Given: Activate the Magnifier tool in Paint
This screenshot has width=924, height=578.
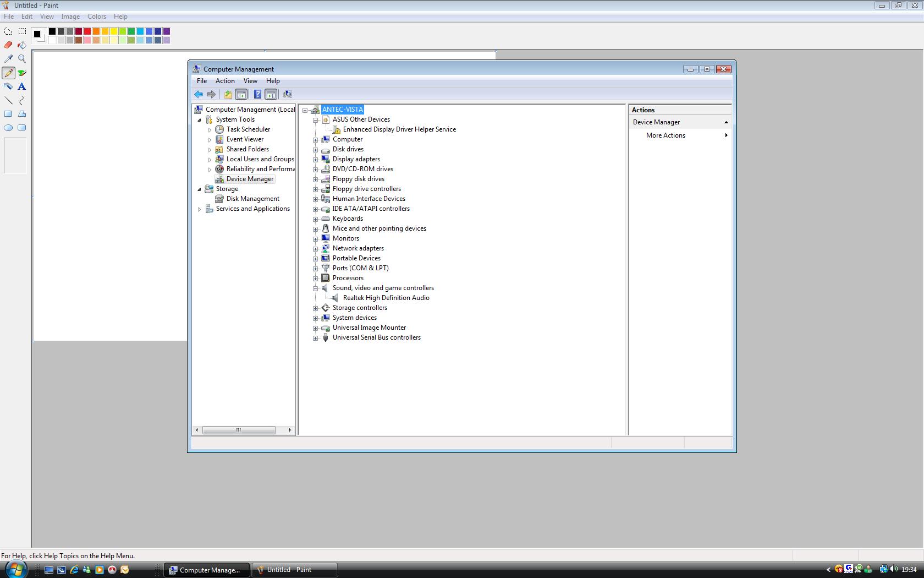Looking at the screenshot, I should (22, 59).
